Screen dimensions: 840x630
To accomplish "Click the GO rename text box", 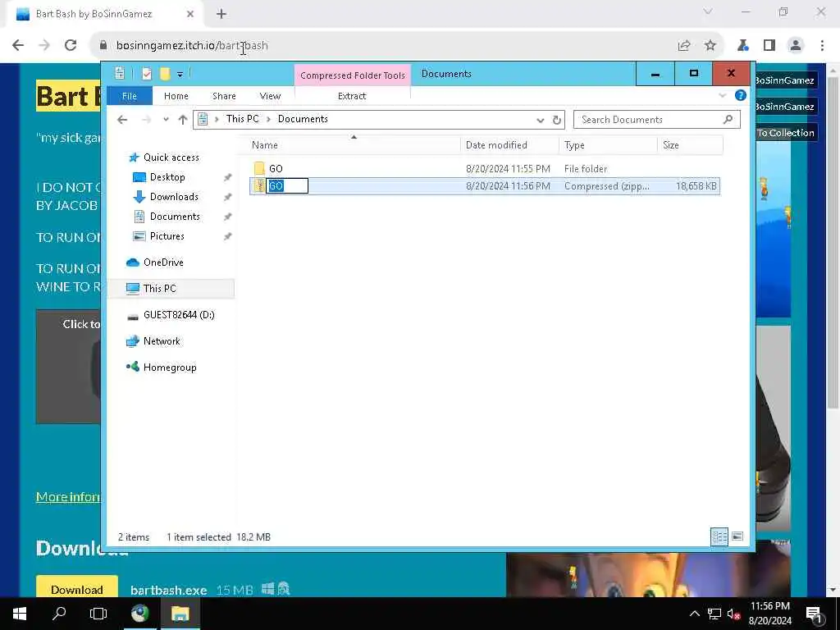I will (287, 186).
